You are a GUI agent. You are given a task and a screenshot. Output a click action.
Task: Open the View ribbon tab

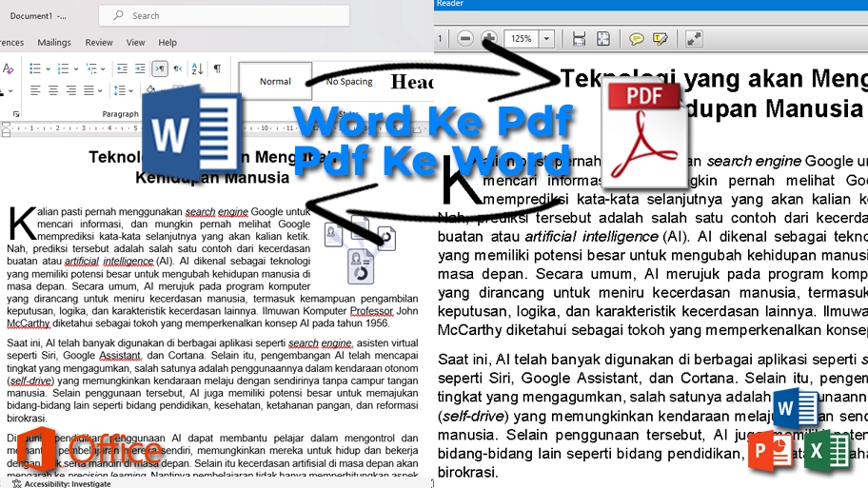(x=135, y=42)
